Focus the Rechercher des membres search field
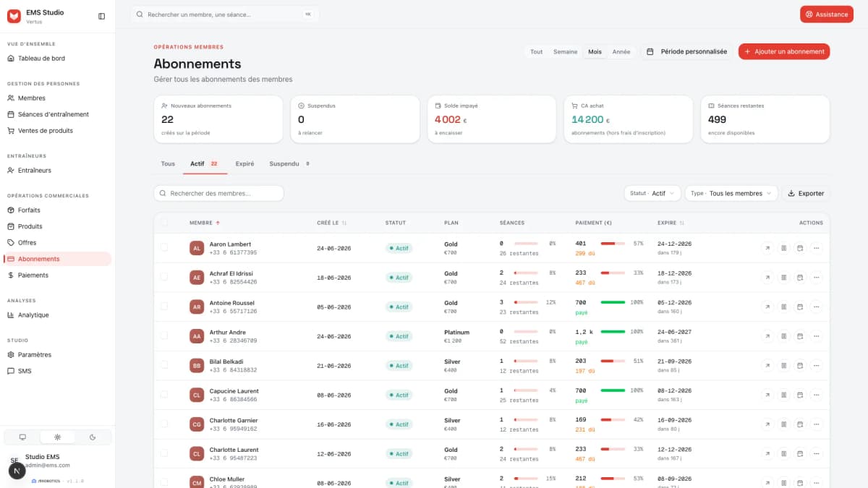This screenshot has height=488, width=868. pyautogui.click(x=218, y=193)
